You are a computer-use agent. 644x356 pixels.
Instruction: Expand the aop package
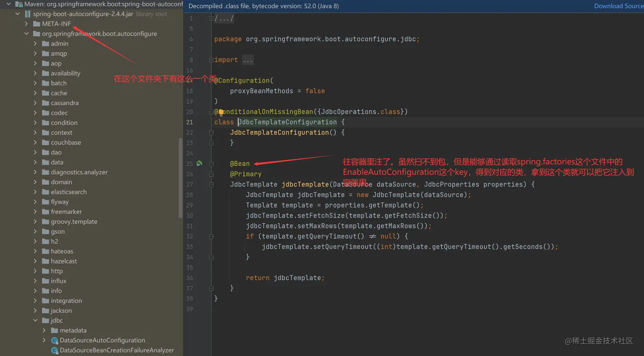35,63
